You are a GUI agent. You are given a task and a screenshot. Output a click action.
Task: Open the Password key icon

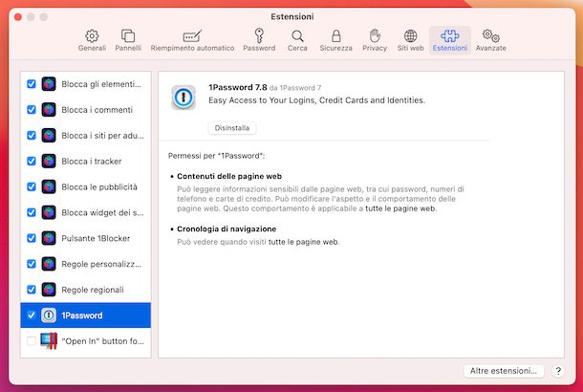point(259,36)
